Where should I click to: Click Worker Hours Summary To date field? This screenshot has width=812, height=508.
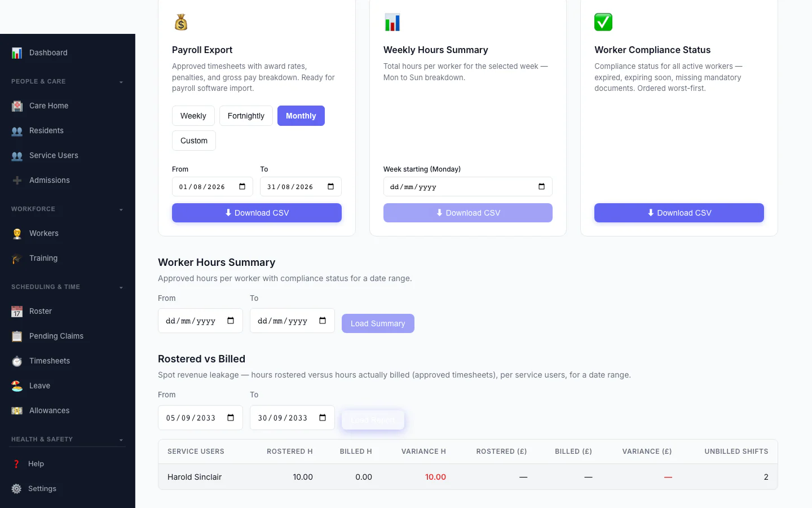coord(292,321)
